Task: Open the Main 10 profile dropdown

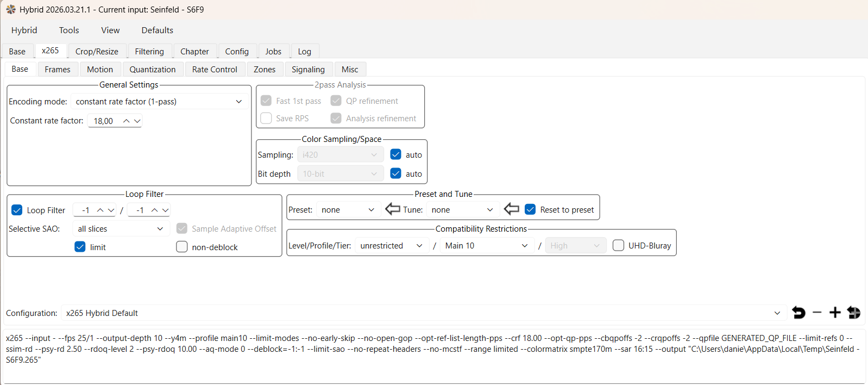Action: click(486, 246)
